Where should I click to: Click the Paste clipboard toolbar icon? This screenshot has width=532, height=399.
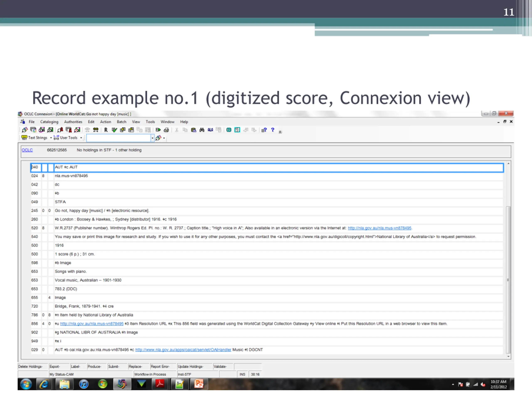click(x=194, y=130)
